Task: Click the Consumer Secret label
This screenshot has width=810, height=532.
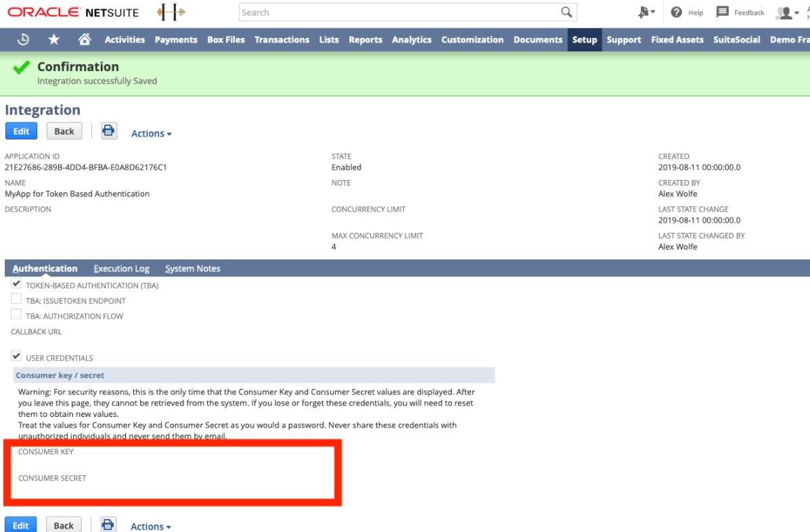Action: pyautogui.click(x=52, y=478)
